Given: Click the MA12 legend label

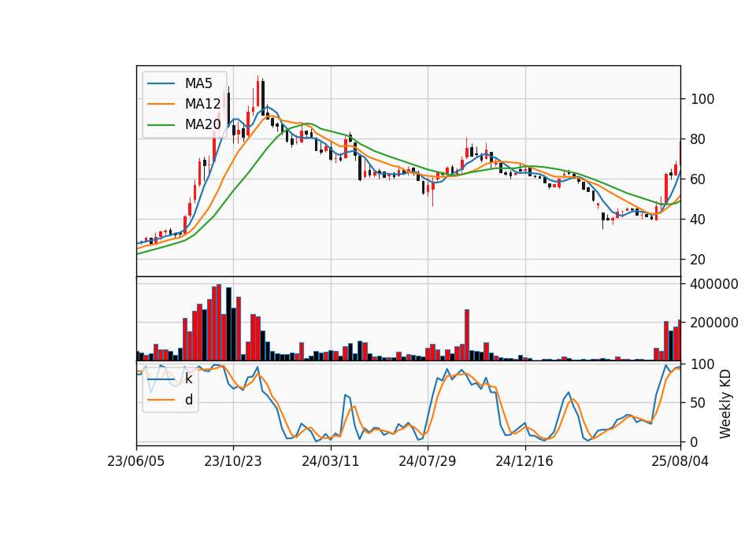Looking at the screenshot, I should pos(202,104).
